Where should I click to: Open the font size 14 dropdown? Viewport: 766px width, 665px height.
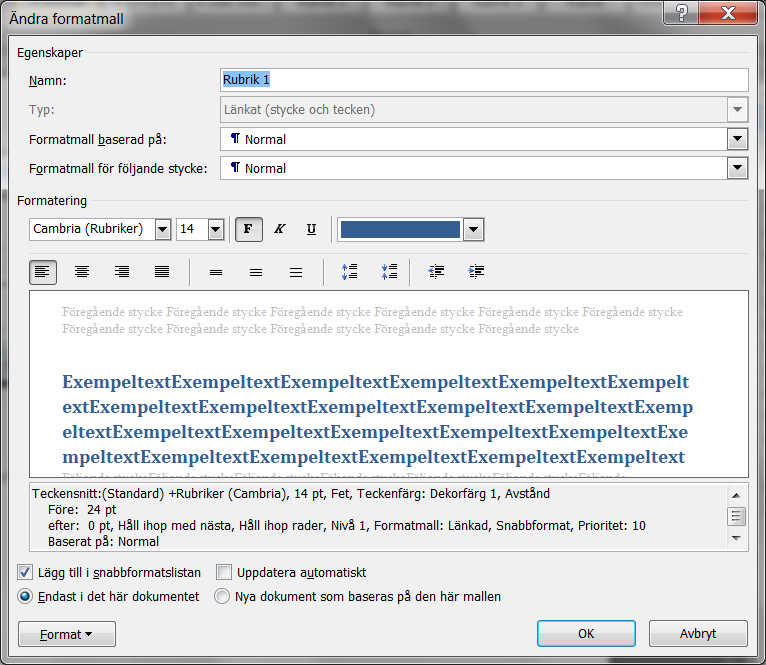coord(216,229)
